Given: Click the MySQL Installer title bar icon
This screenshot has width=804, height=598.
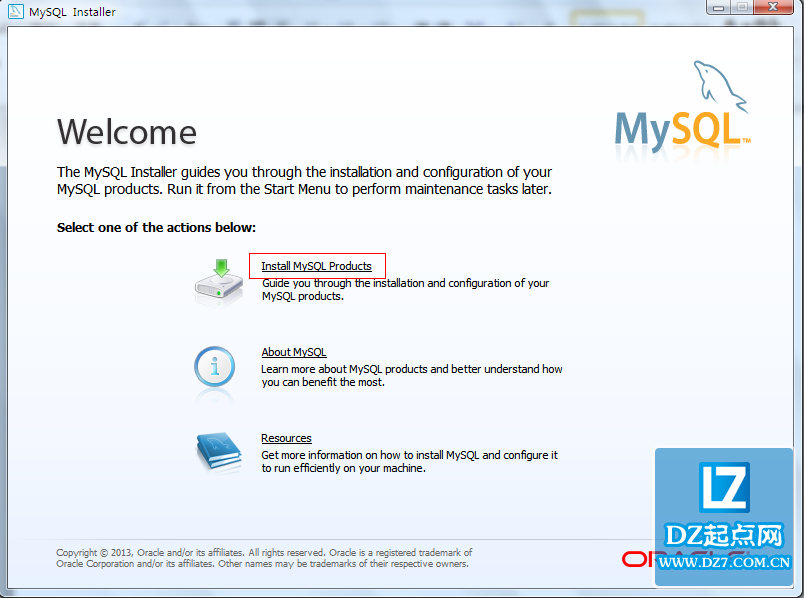Looking at the screenshot, I should (15, 11).
